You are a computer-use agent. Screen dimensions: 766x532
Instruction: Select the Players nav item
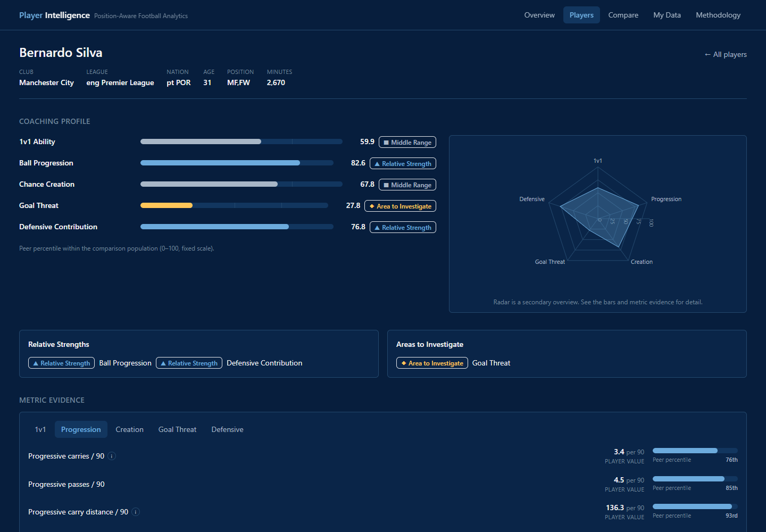pyautogui.click(x=581, y=15)
